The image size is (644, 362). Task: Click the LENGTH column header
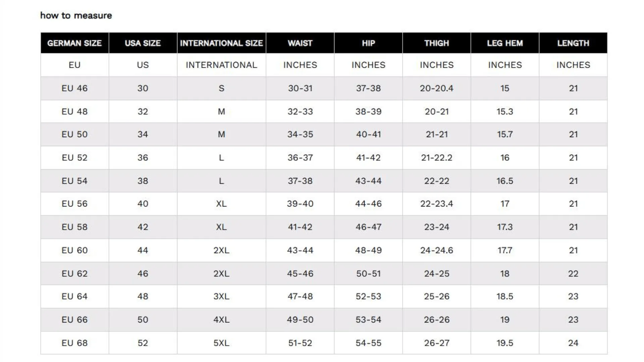pos(573,43)
